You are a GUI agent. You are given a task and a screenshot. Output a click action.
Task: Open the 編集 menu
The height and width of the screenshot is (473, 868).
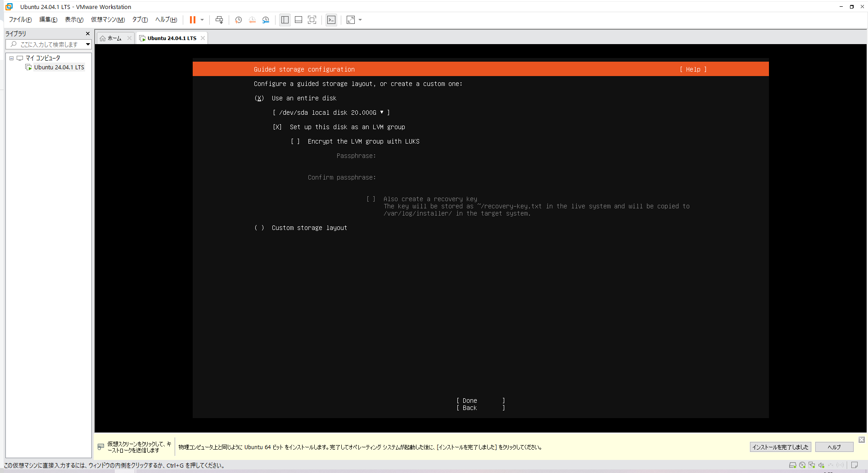click(48, 20)
